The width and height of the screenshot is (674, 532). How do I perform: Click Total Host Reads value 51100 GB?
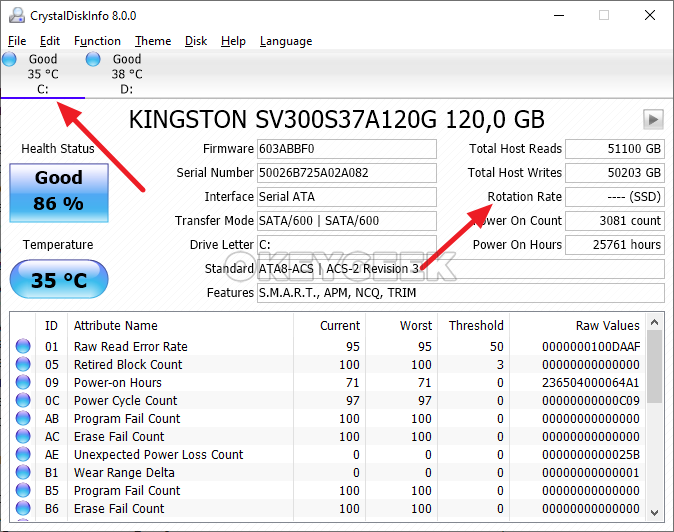pyautogui.click(x=615, y=149)
